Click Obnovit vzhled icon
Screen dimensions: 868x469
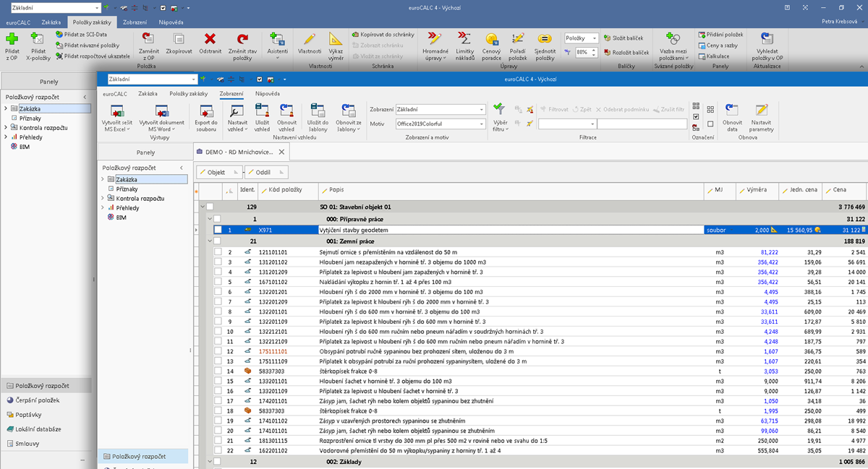click(286, 111)
